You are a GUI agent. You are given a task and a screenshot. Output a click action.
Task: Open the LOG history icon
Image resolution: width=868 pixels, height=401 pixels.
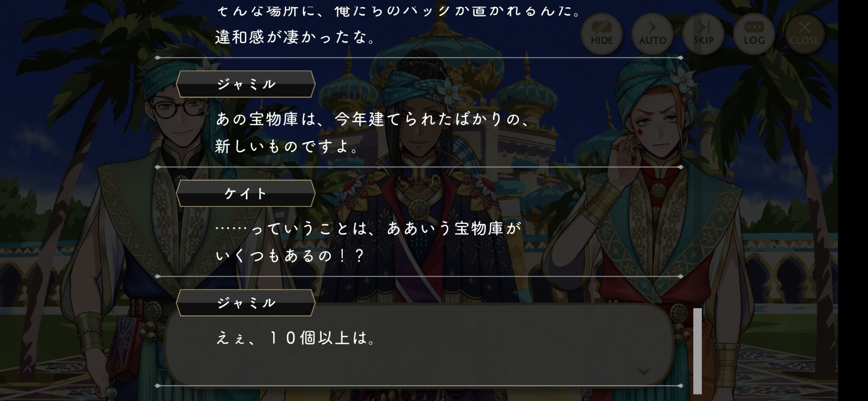[754, 33]
